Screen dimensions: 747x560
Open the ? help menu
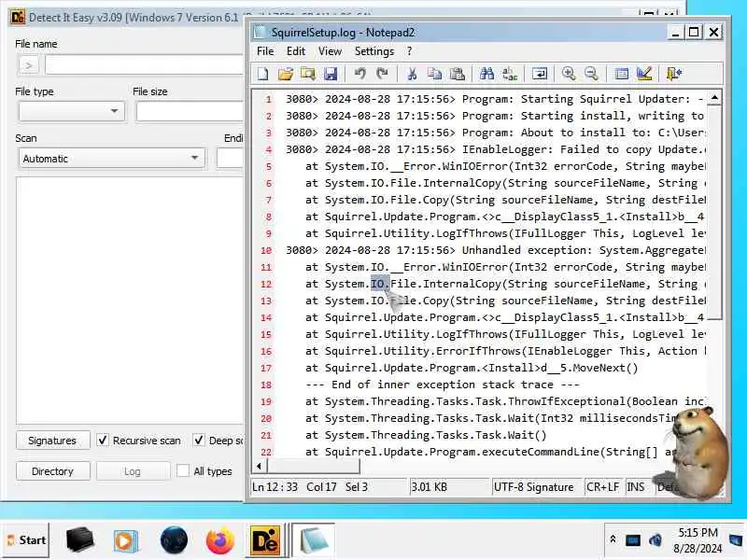409,51
